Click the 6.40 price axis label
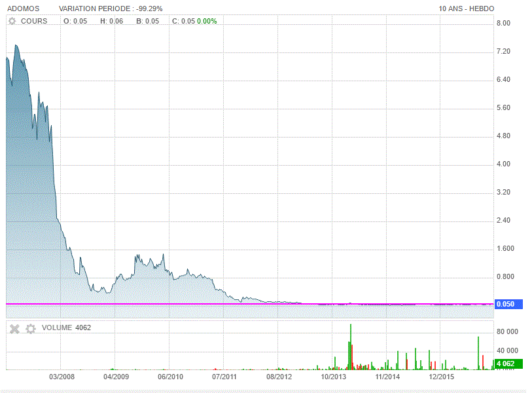The width and height of the screenshot is (532, 393). (x=503, y=79)
